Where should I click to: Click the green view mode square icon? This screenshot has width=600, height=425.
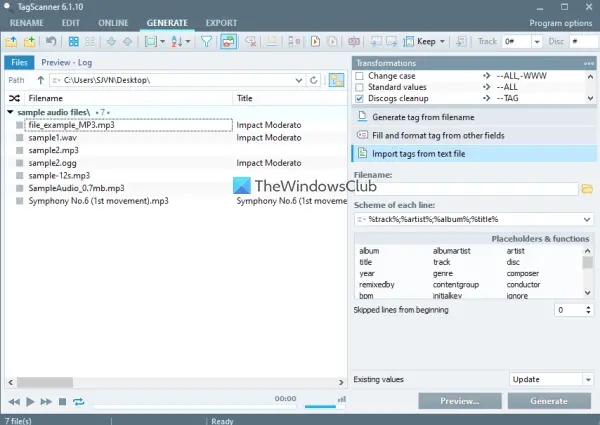(x=150, y=41)
